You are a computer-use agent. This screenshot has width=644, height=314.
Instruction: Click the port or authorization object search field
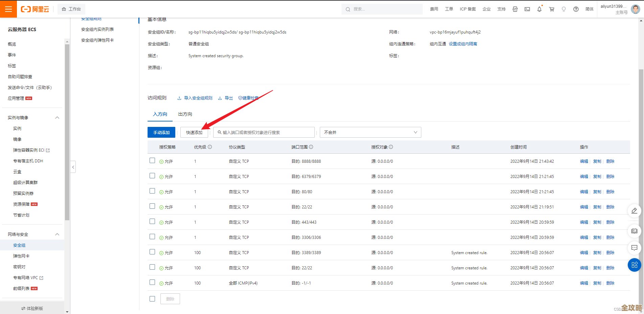[264, 132]
